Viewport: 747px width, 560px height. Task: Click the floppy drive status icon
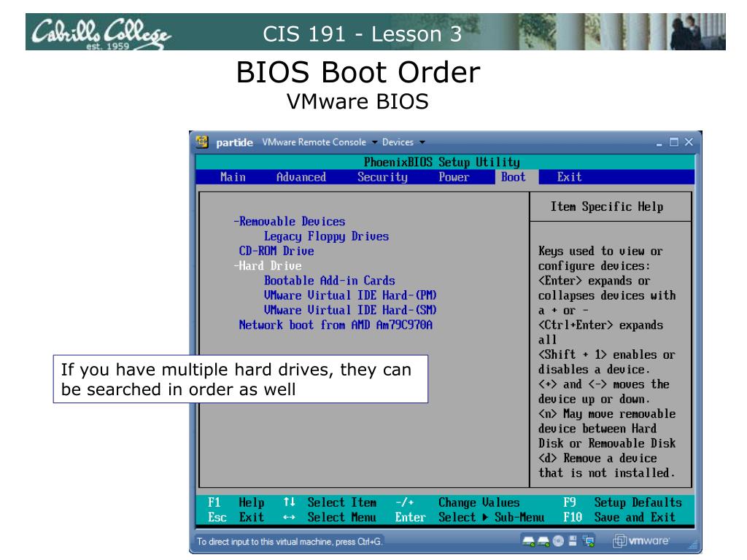click(573, 541)
